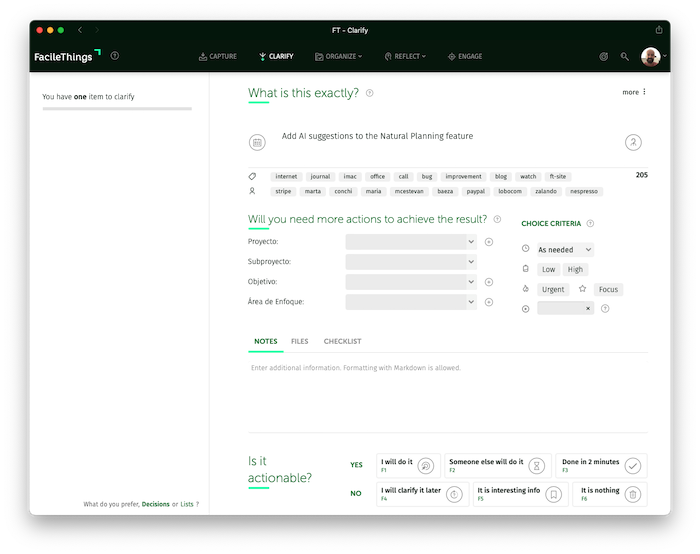The image size is (700, 554).
Task: Choose I will do it
Action: 408,466
